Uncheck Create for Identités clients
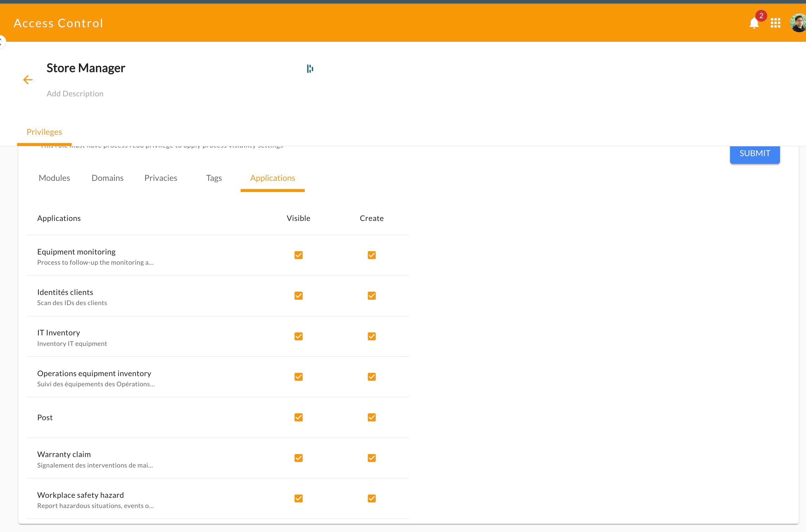Viewport: 806px width, 532px height. 371,296
